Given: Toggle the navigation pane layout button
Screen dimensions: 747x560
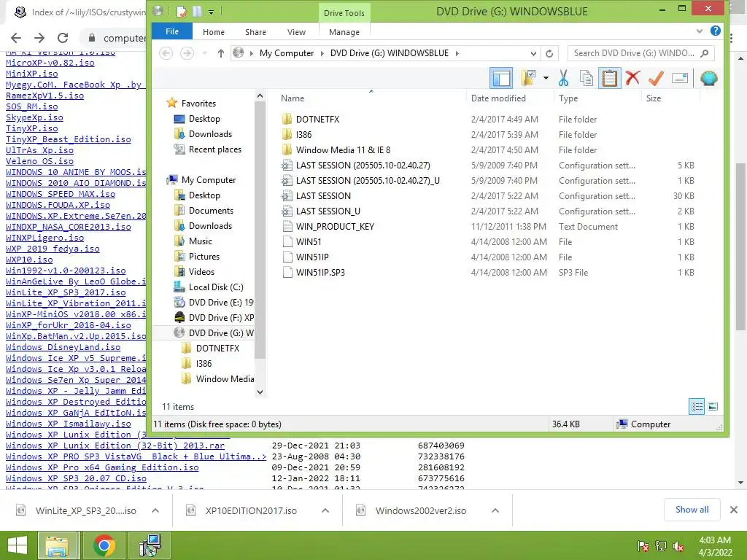Looking at the screenshot, I should pos(501,78).
